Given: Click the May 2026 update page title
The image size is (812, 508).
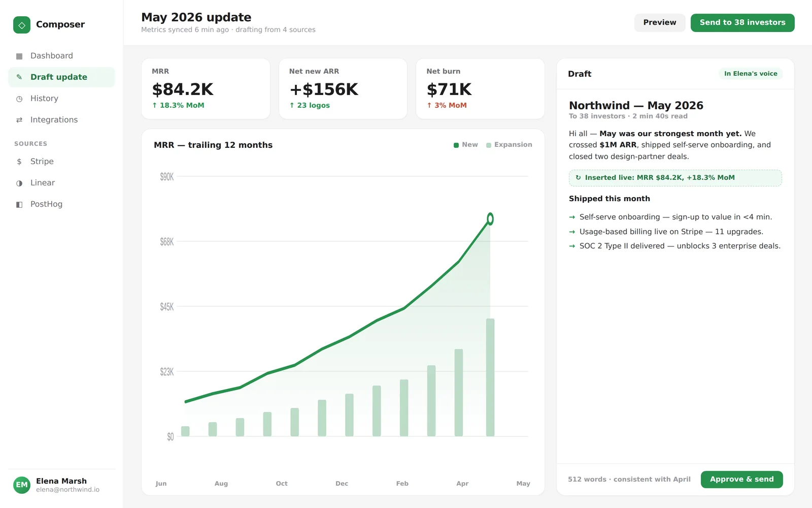Looking at the screenshot, I should pyautogui.click(x=196, y=17).
